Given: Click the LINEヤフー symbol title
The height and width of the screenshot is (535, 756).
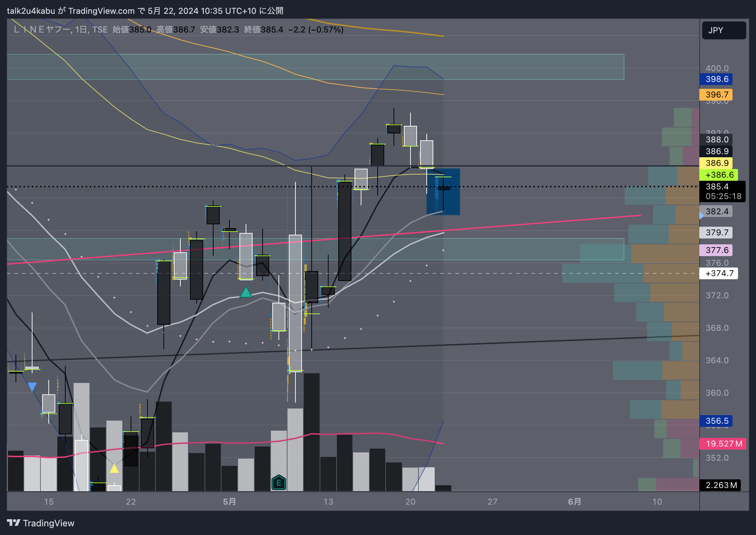Looking at the screenshot, I should point(42,30).
